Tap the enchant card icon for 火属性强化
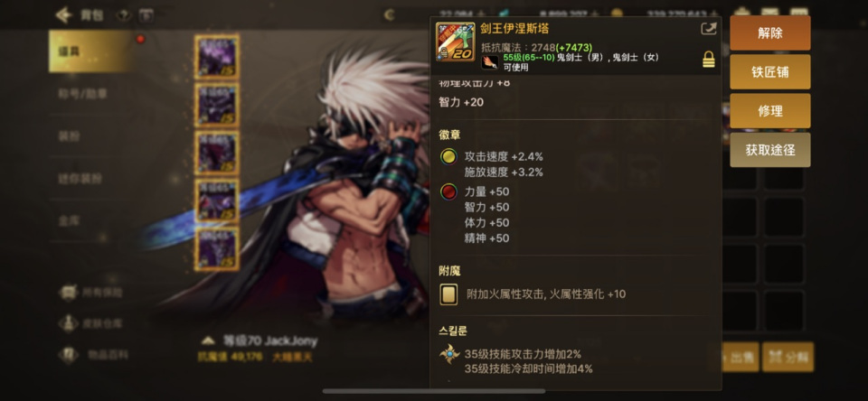868x401 pixels. click(448, 294)
